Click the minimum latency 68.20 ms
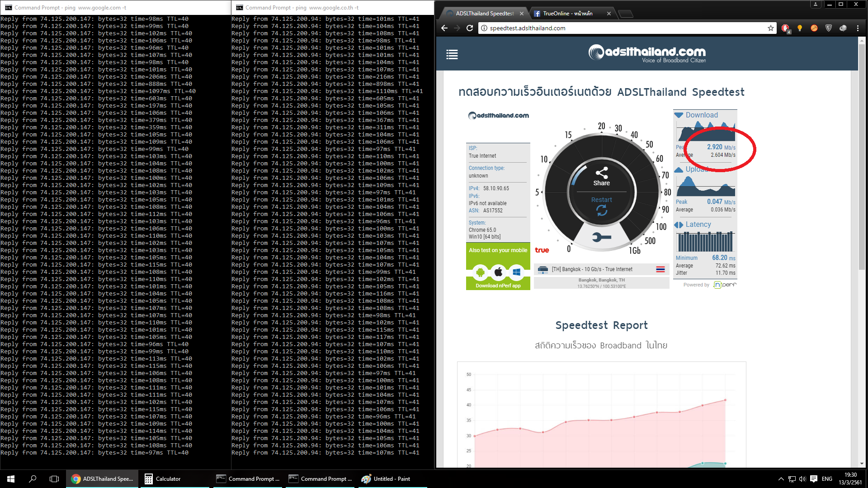868x488 pixels. tap(723, 258)
